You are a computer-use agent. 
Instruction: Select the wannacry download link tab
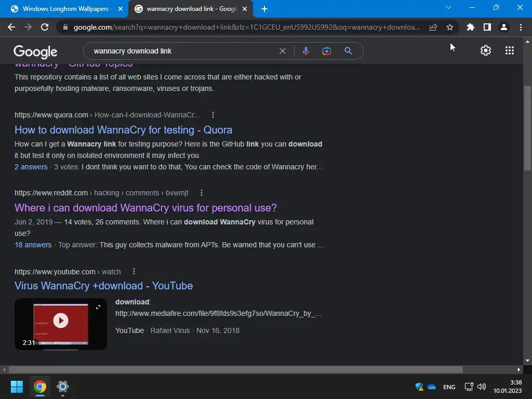191,9
